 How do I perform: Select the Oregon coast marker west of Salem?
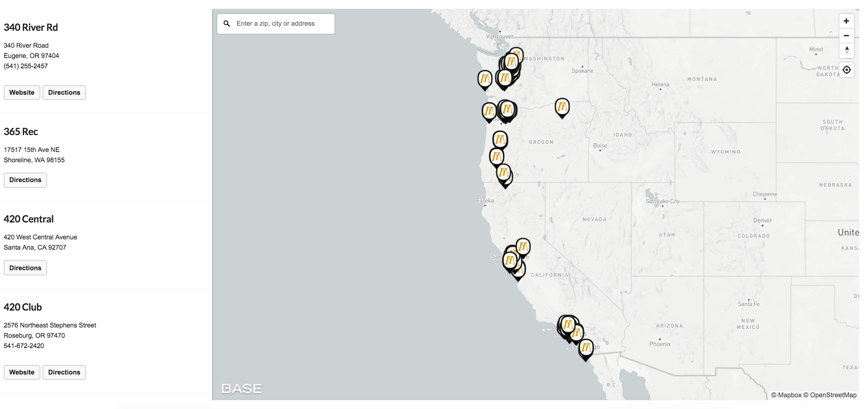[x=489, y=112]
